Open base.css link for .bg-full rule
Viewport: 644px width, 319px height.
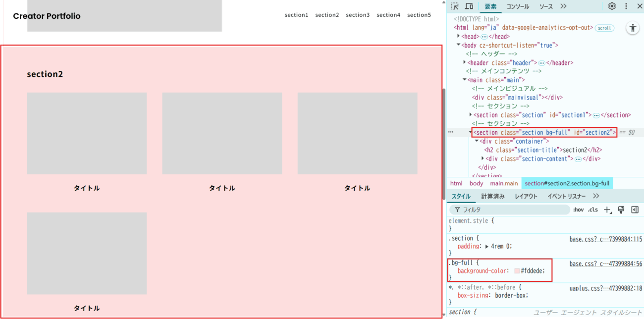tap(605, 264)
